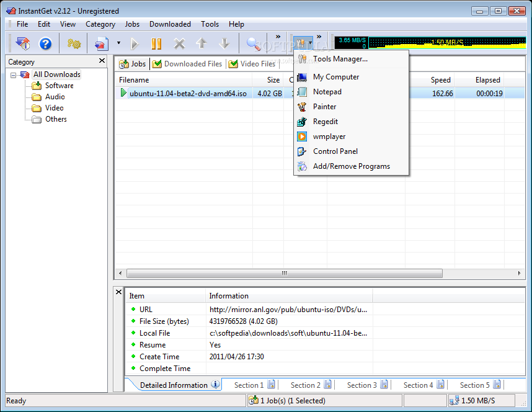
Task: Open the Add Download dropdown arrow
Action: pos(118,43)
